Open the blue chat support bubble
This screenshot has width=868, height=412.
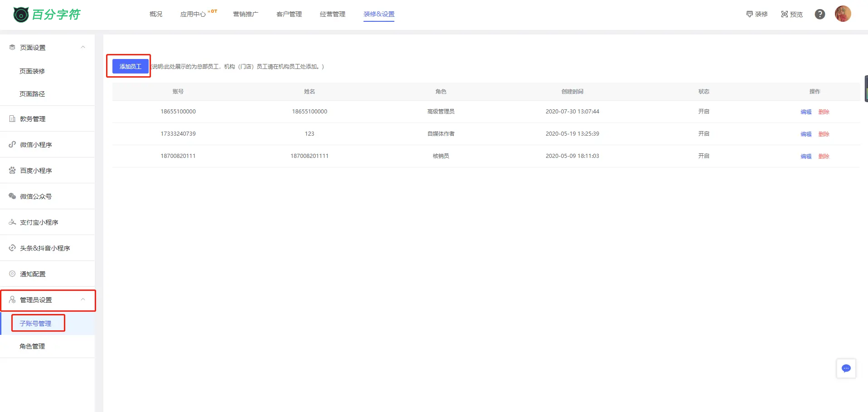tap(846, 368)
